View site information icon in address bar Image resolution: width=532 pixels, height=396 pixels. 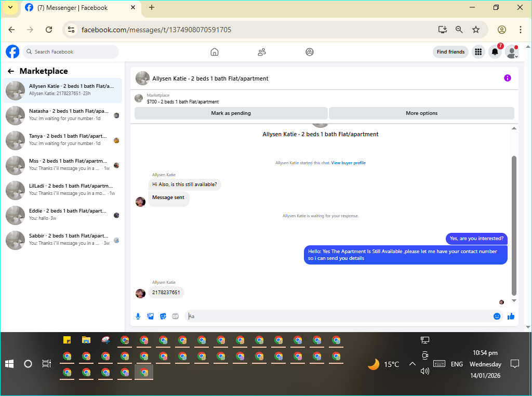pos(71,30)
